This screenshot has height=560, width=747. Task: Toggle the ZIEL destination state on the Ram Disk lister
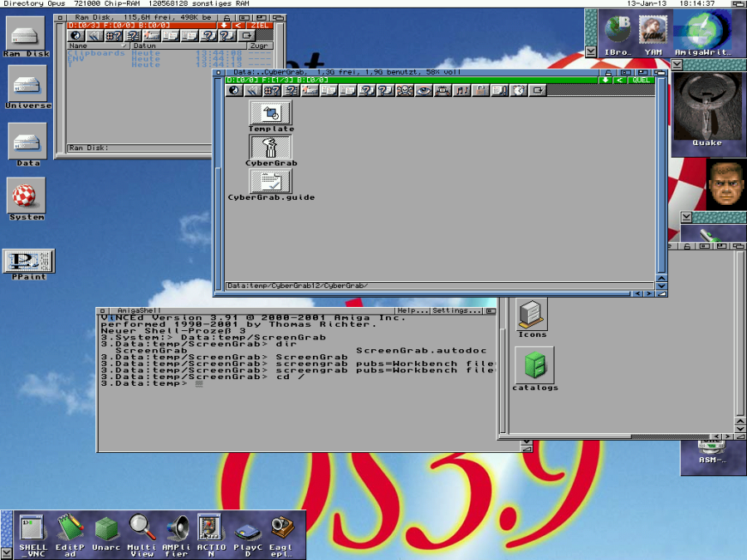(258, 26)
